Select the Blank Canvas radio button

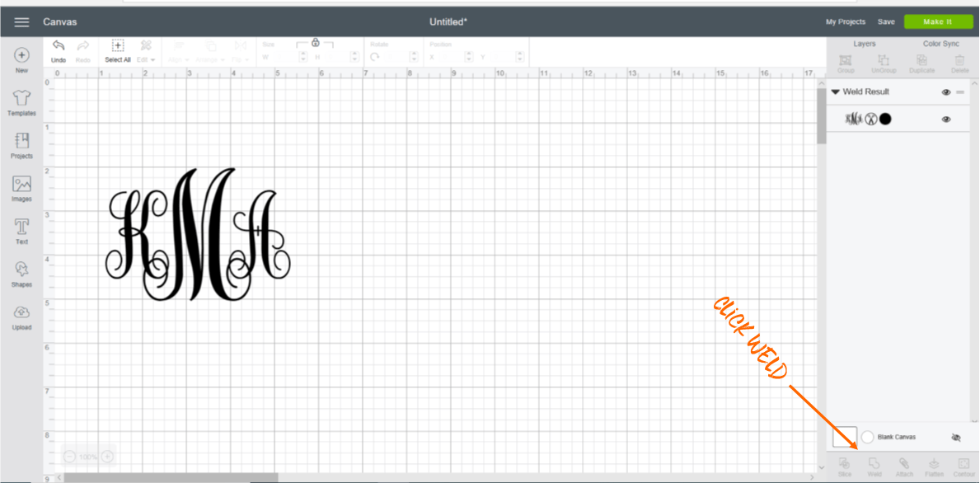[867, 437]
